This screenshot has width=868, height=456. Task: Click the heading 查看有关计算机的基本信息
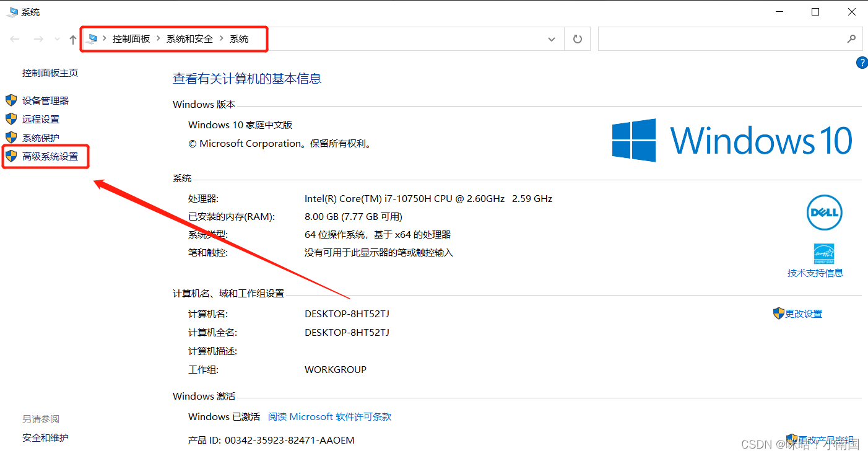pyautogui.click(x=247, y=79)
